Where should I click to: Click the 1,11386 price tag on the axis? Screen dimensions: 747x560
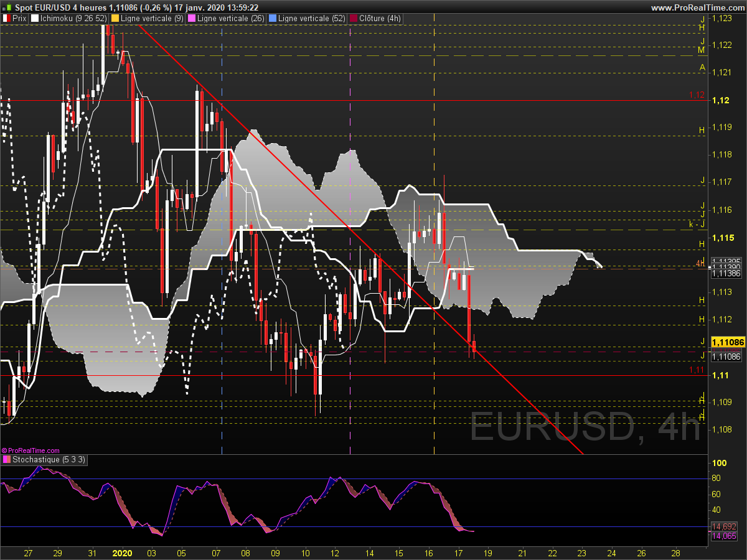coord(726,273)
